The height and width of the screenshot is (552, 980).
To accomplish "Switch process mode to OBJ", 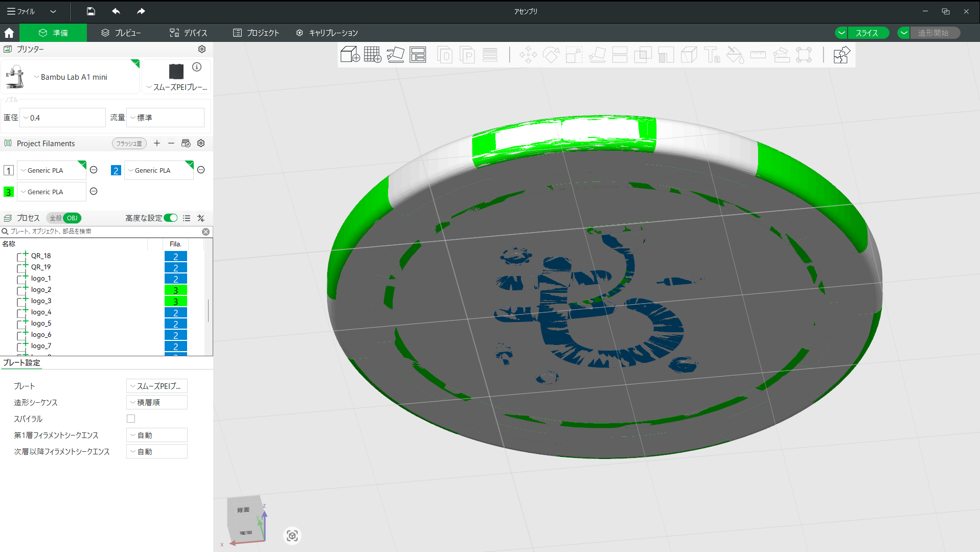I will point(72,218).
